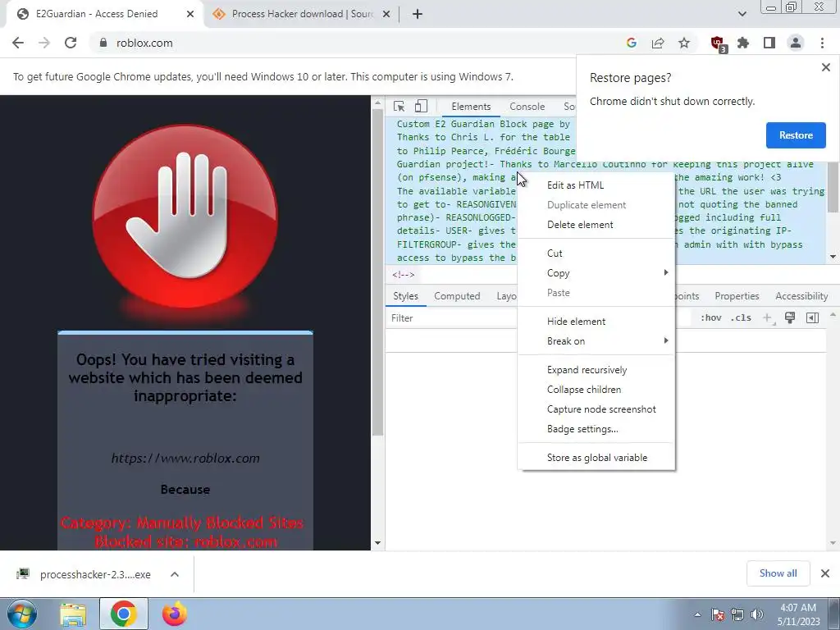
Task: Click the Restore button
Action: [x=796, y=135]
